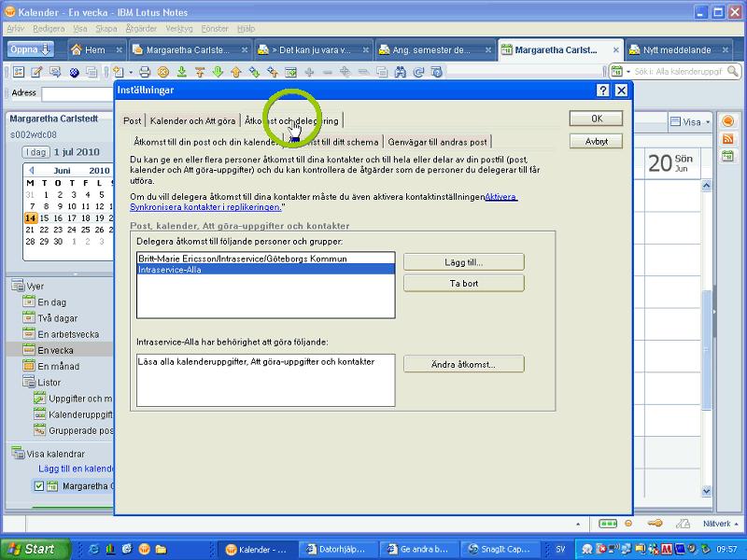Click the Avbryt button
Screen dimensions: 747x560
[x=597, y=142]
